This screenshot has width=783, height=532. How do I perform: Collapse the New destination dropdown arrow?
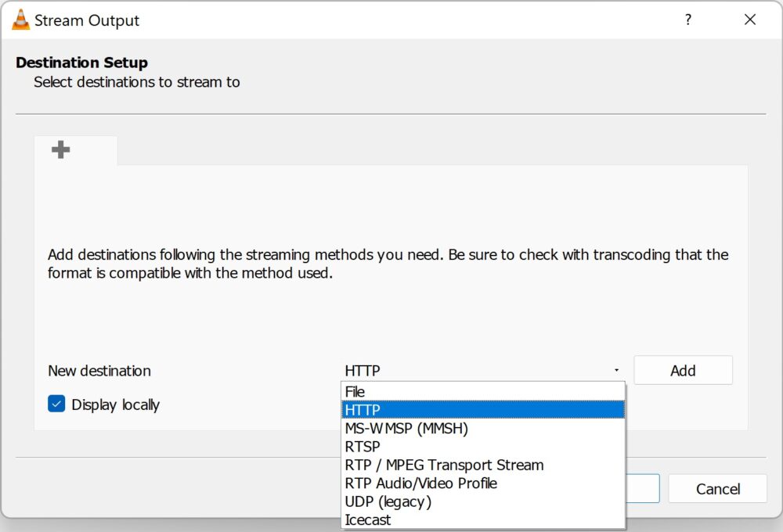point(616,371)
